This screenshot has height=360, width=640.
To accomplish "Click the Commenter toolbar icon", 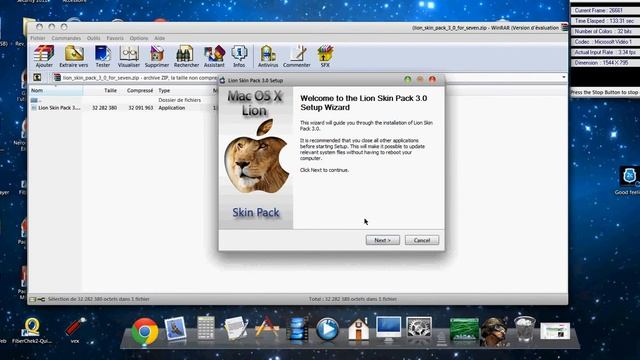I will click(297, 56).
